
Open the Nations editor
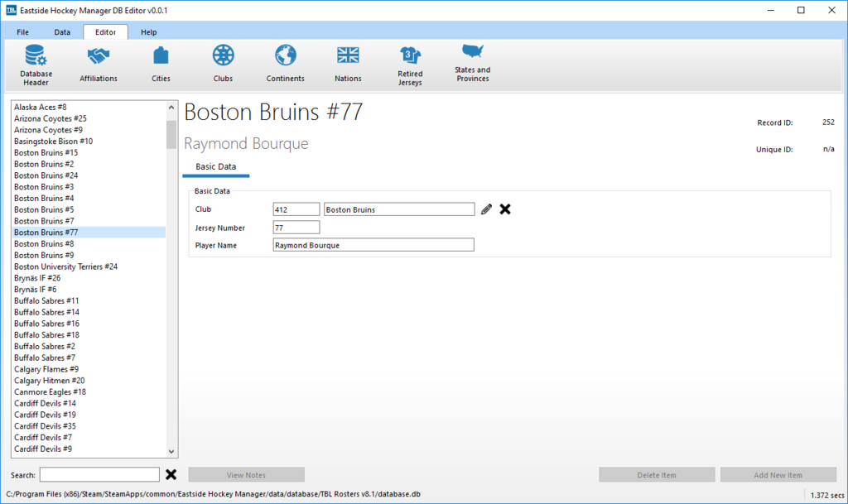pyautogui.click(x=348, y=65)
